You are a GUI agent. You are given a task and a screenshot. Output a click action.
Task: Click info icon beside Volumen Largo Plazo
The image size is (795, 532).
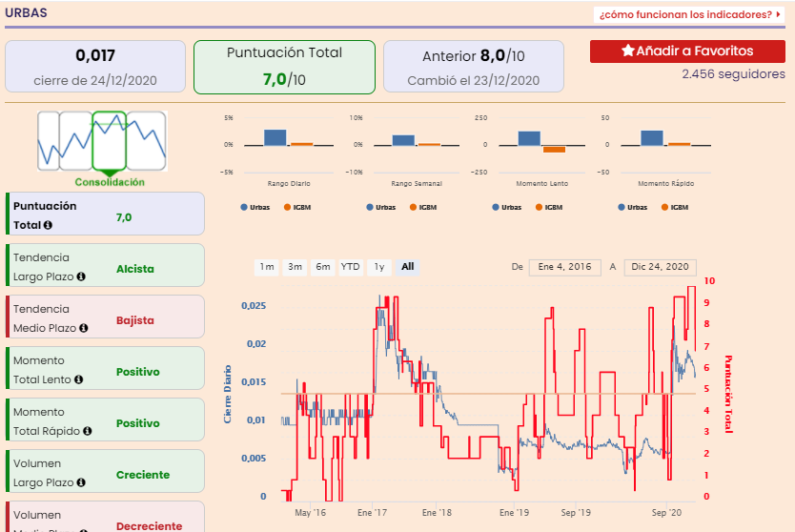(81, 482)
